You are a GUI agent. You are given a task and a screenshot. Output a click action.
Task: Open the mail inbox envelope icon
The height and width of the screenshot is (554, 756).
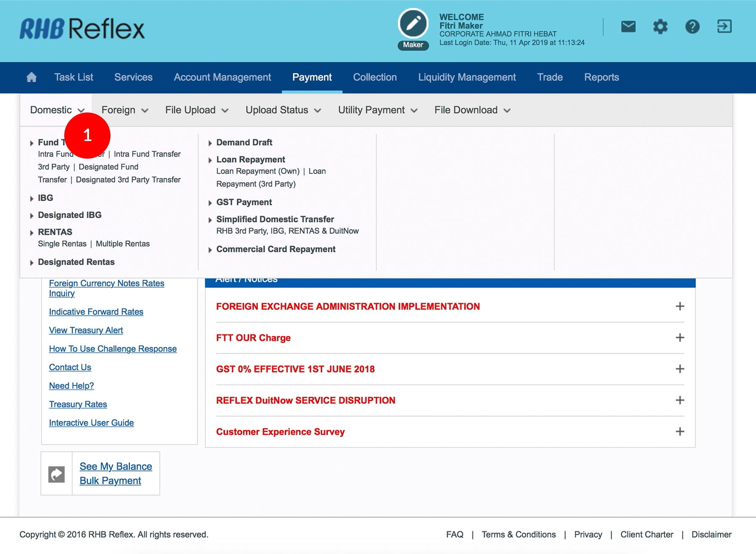click(x=628, y=27)
